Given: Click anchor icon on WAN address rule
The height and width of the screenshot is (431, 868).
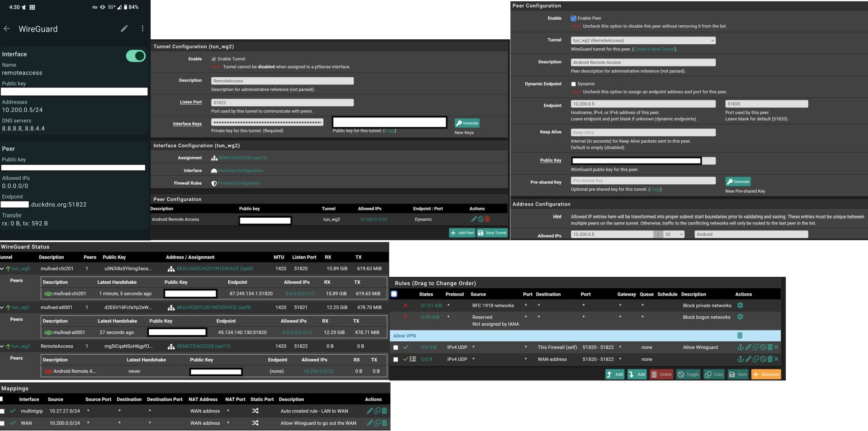Looking at the screenshot, I should (x=741, y=359).
